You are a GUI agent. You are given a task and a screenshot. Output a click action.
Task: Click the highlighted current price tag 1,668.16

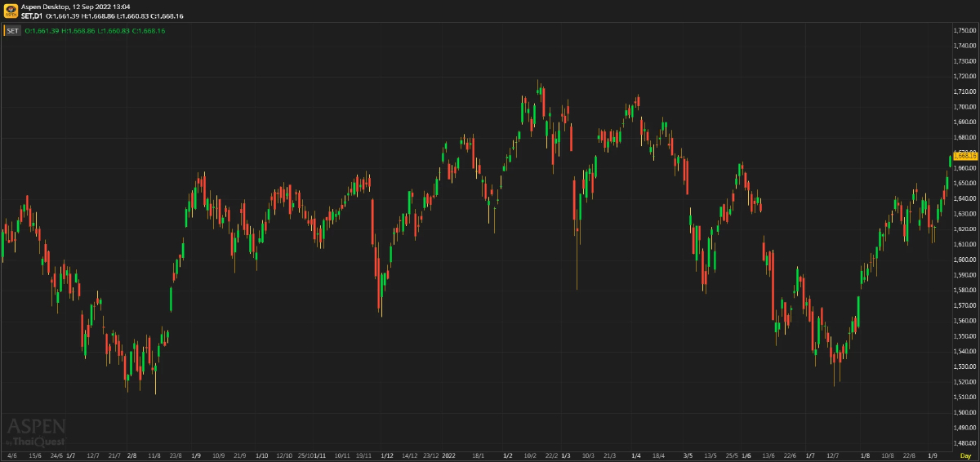click(965, 155)
